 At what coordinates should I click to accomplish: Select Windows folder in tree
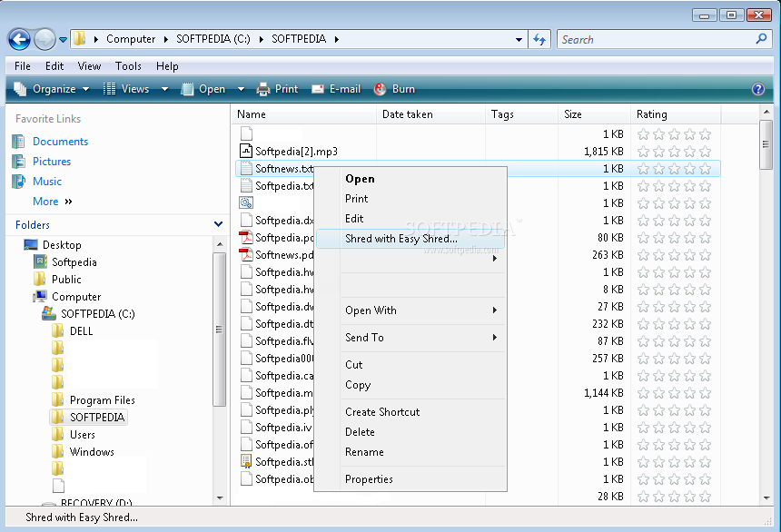point(92,452)
